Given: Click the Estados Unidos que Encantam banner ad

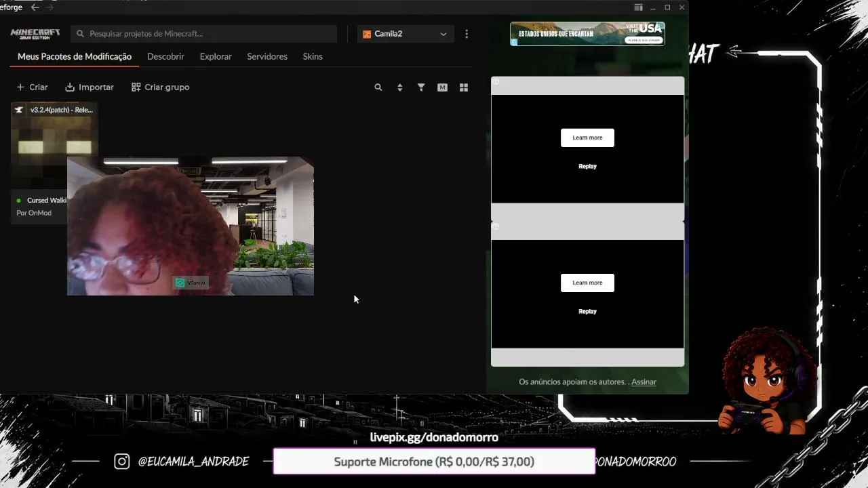Looking at the screenshot, I should (x=587, y=34).
